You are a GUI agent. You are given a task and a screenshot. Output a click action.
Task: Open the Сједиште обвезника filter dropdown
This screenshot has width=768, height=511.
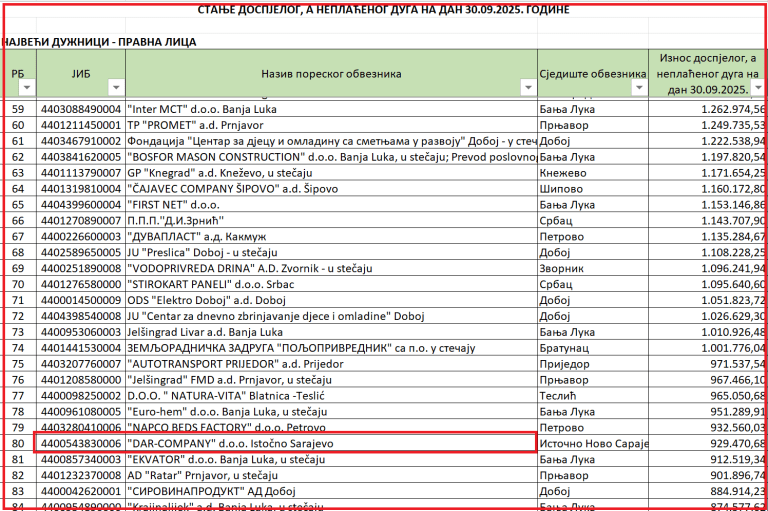tap(637, 88)
